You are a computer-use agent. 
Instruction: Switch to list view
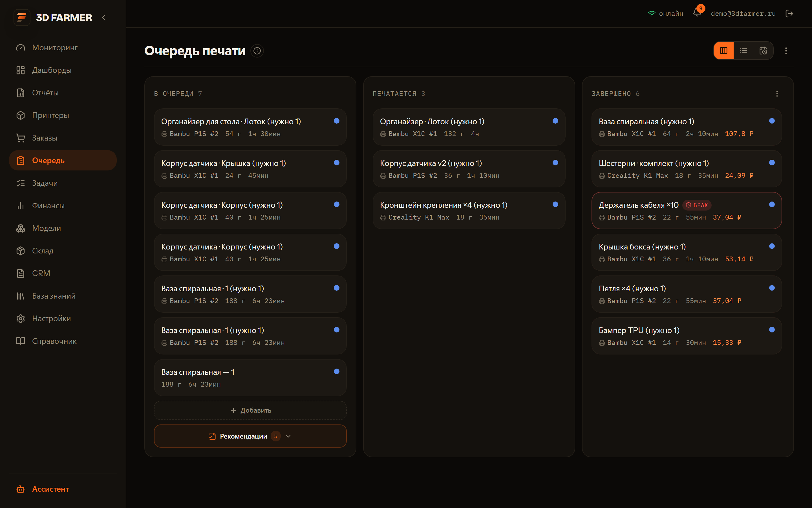[x=743, y=51]
